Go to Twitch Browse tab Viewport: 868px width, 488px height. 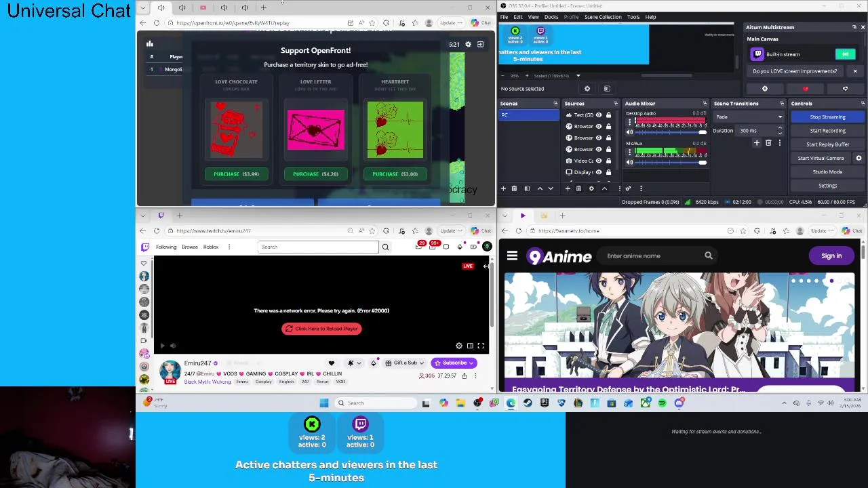(190, 247)
